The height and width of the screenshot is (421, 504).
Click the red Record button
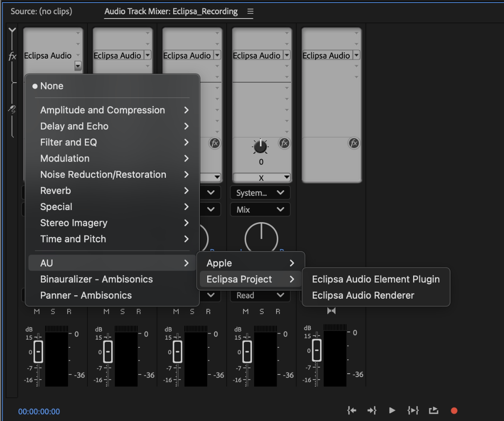454,411
